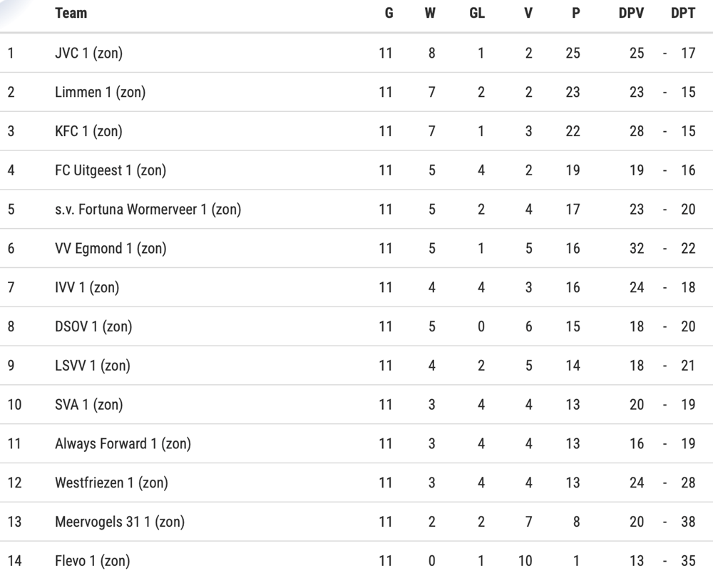Open KFC 1 (zon) team entry
The image size is (713, 588).
pyautogui.click(x=88, y=131)
